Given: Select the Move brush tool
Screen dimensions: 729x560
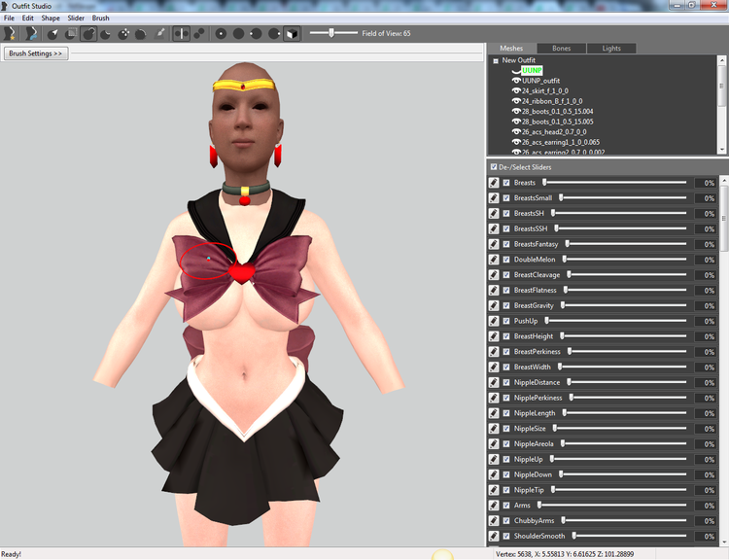Looking at the screenshot, I should [x=123, y=33].
